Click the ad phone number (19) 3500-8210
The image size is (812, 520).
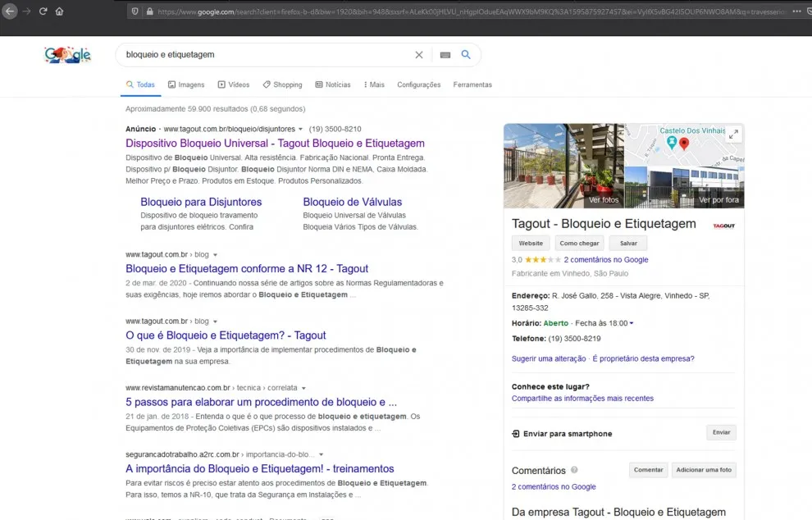pos(335,129)
